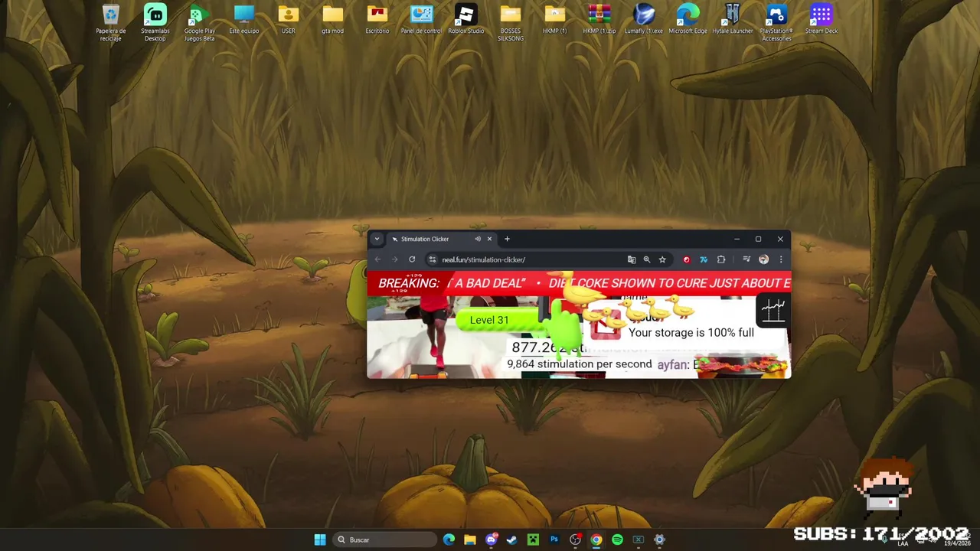Launch the Roblox Studio shortcut
The width and height of the screenshot is (980, 551).
tap(466, 19)
